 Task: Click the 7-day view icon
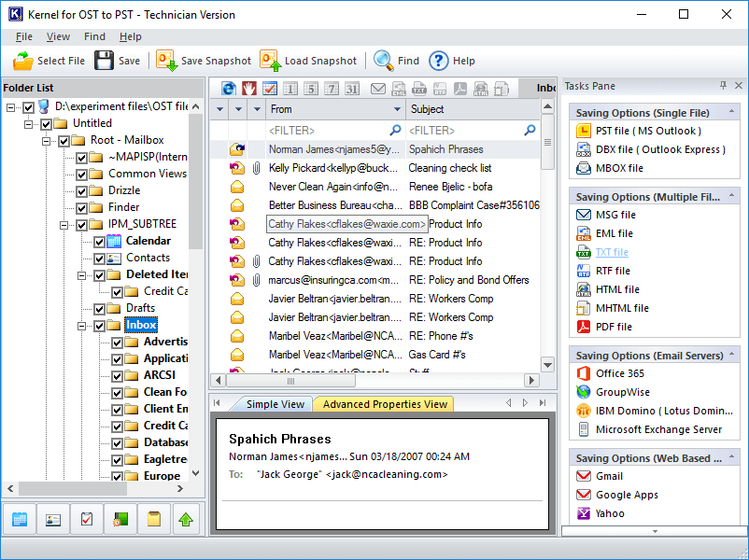(332, 89)
